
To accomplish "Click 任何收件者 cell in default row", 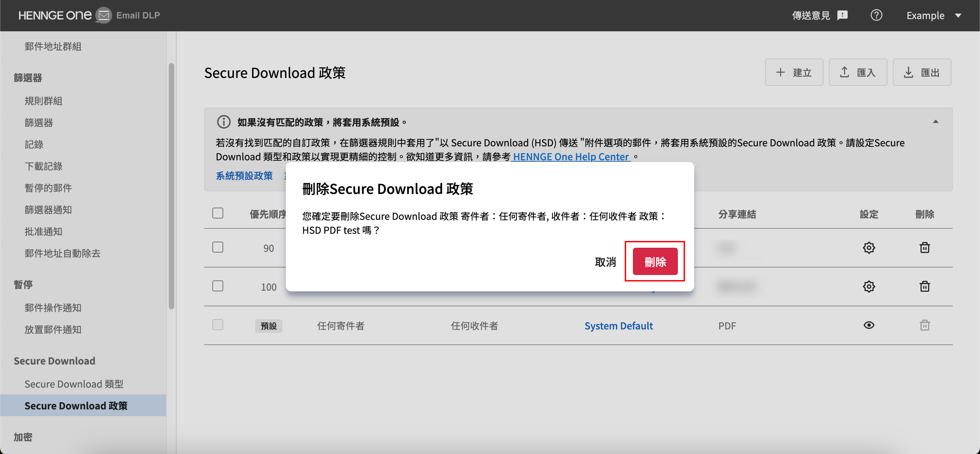I will pyautogui.click(x=474, y=325).
